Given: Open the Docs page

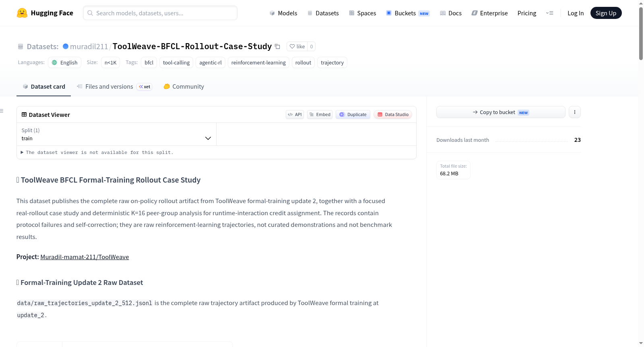Looking at the screenshot, I should [x=451, y=13].
